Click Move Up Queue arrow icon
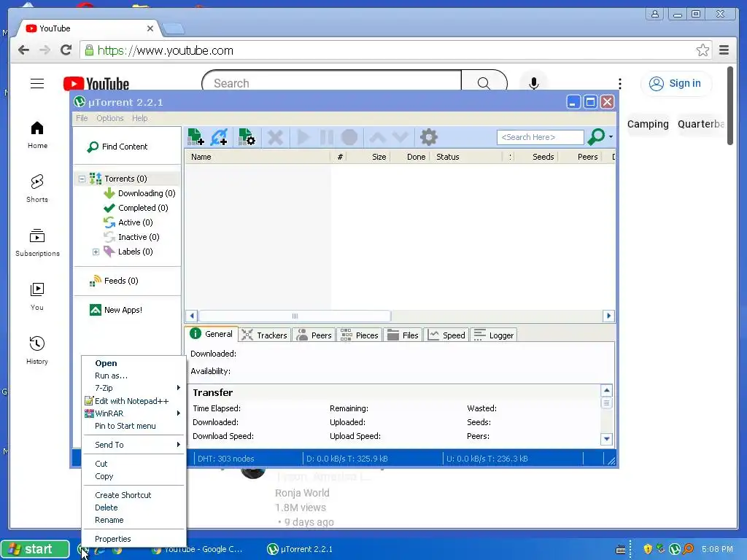 (377, 138)
